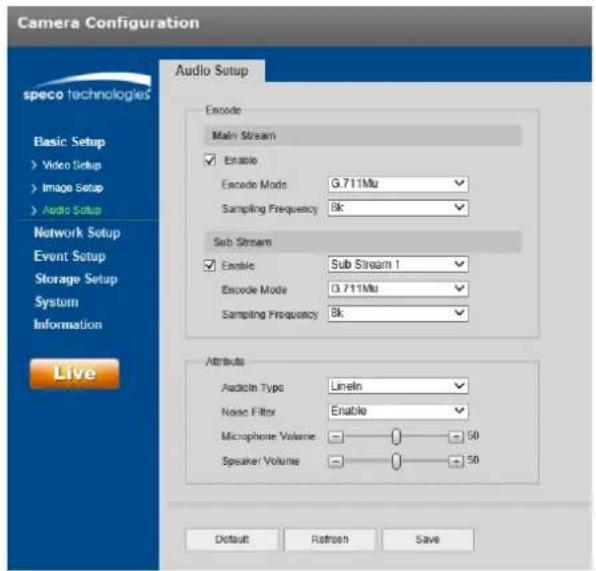596x571 pixels.
Task: Increase Microphone Volume with plus button
Action: click(456, 437)
